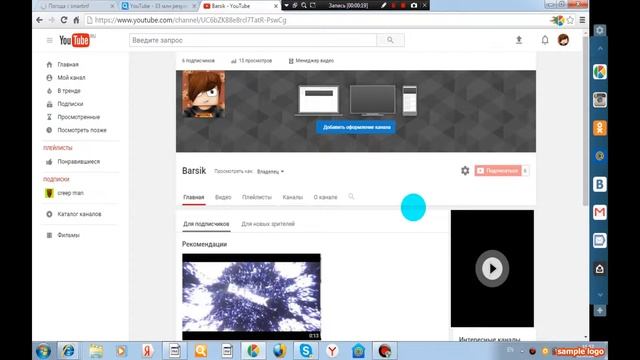Viewport: 640px width, 360px height.
Task: Click the channel search magnifier in tabs
Action: 351,197
